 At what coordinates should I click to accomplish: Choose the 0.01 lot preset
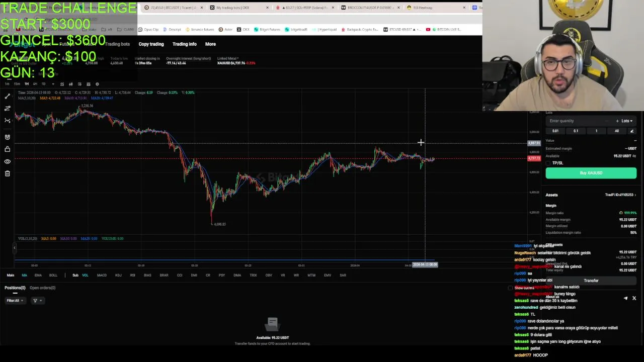[x=555, y=131]
